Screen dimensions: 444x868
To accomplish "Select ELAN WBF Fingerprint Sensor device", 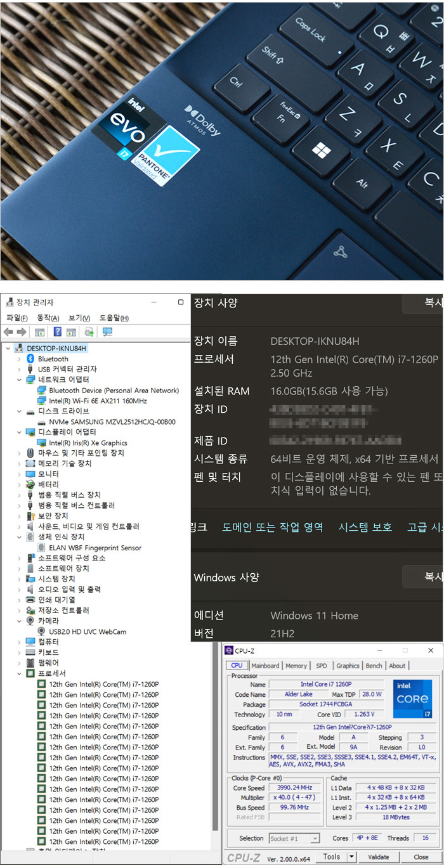I will 95,548.
